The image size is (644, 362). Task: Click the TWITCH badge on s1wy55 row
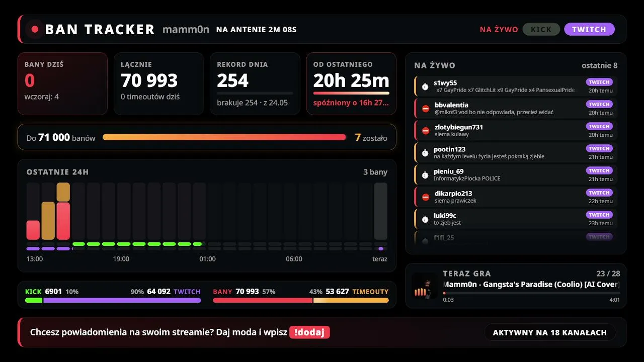click(x=599, y=82)
